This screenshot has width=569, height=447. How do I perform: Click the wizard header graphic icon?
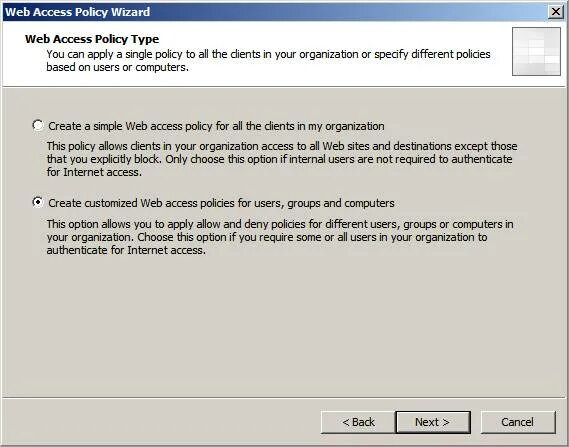[536, 52]
